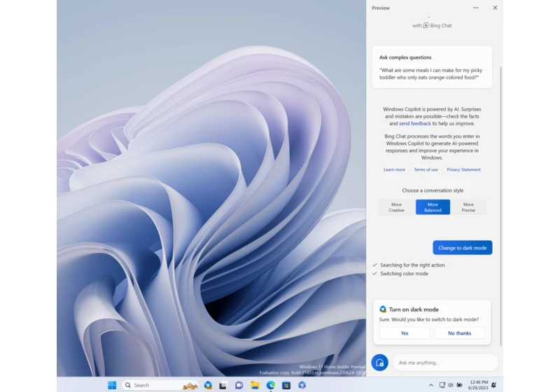The image size is (560, 392).
Task: Click the Turn on dark mode heading
Action: pyautogui.click(x=414, y=309)
